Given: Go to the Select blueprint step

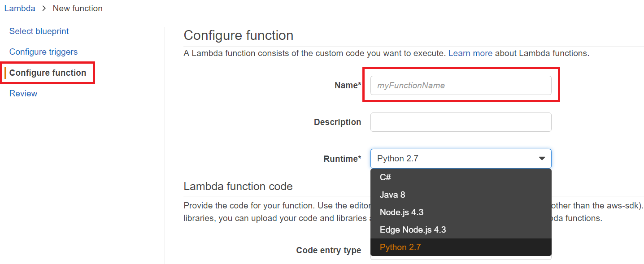Looking at the screenshot, I should point(39,31).
